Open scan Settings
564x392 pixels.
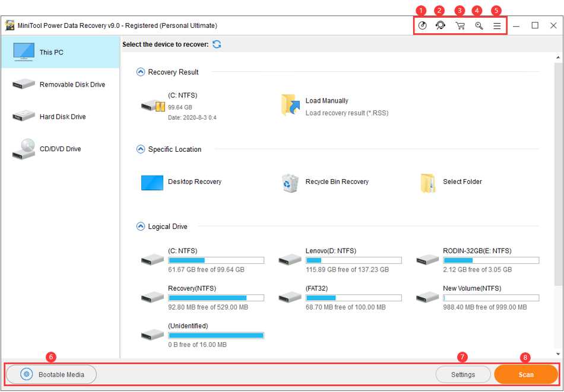463,374
